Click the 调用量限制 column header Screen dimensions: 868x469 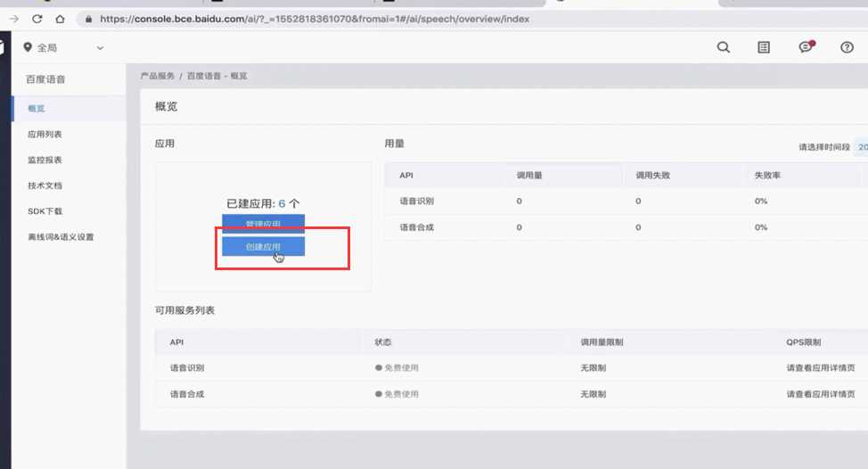tap(602, 342)
